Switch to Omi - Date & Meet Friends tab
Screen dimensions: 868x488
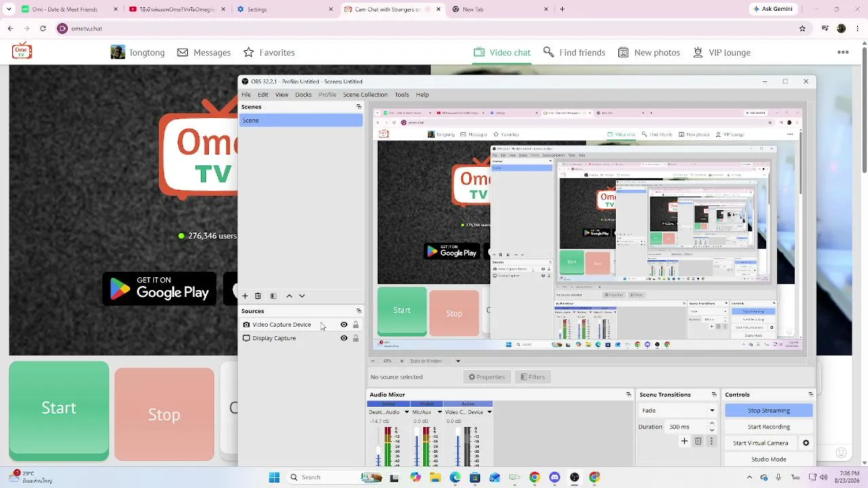coord(70,9)
